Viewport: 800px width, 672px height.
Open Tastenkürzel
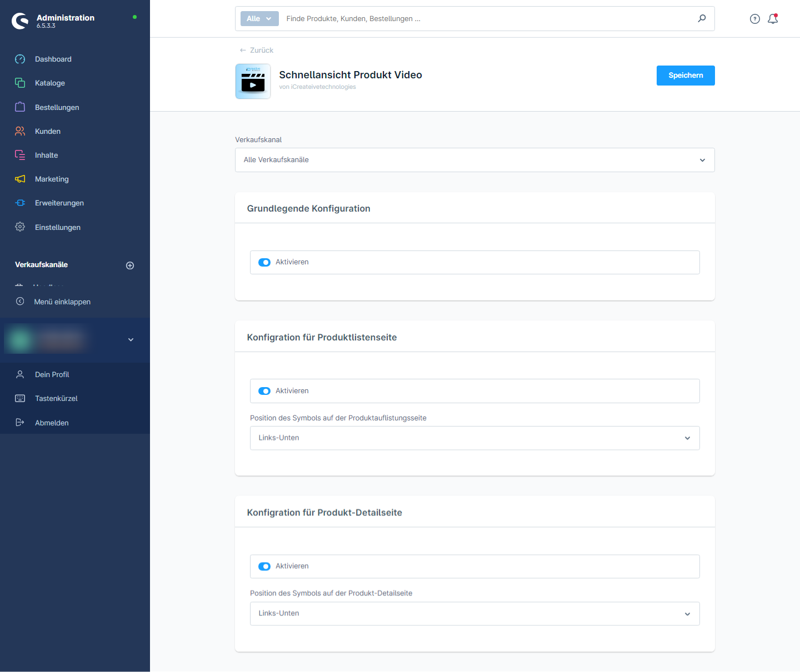click(56, 398)
